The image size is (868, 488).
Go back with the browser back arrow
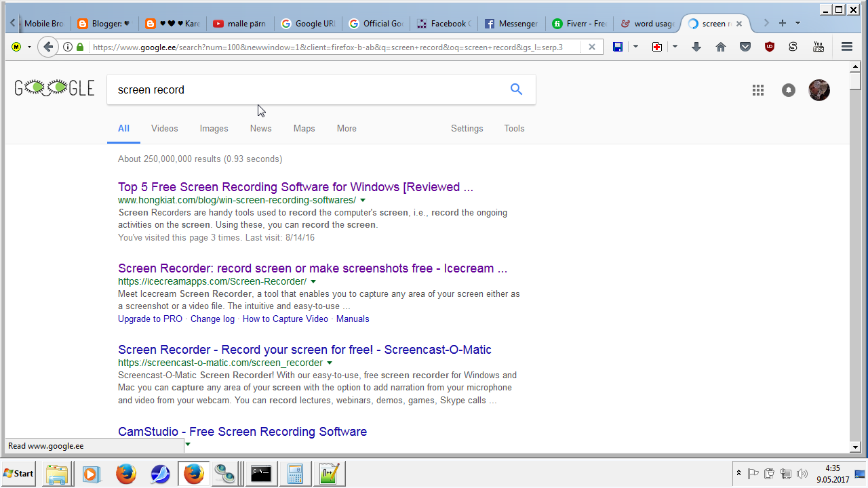47,47
